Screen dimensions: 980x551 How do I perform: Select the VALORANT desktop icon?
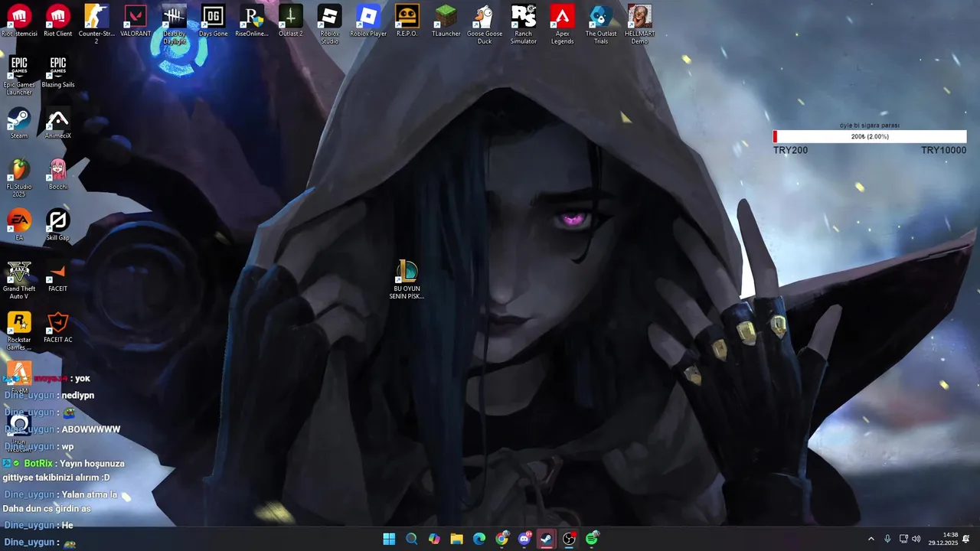click(x=136, y=21)
